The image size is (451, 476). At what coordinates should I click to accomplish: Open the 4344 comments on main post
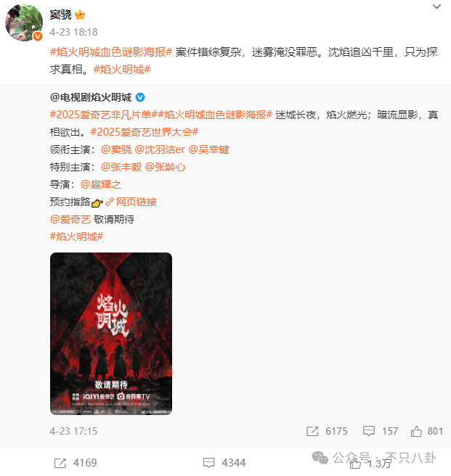[x=224, y=463]
